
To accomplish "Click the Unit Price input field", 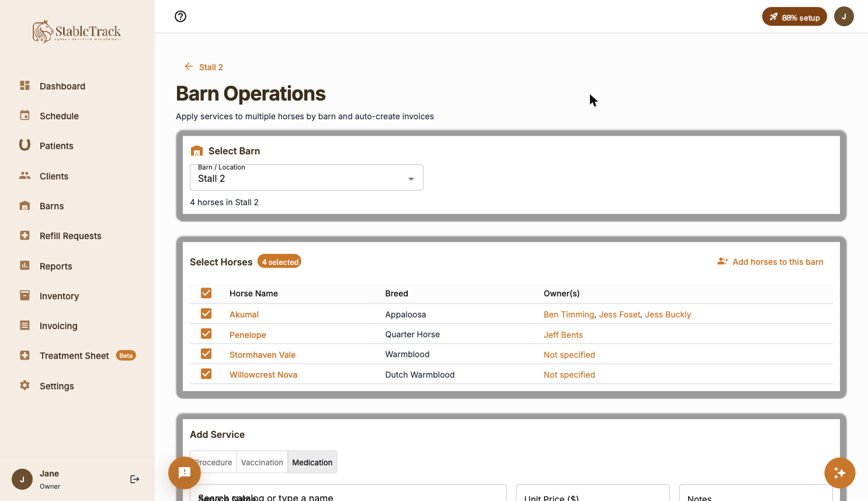I will 593,492.
